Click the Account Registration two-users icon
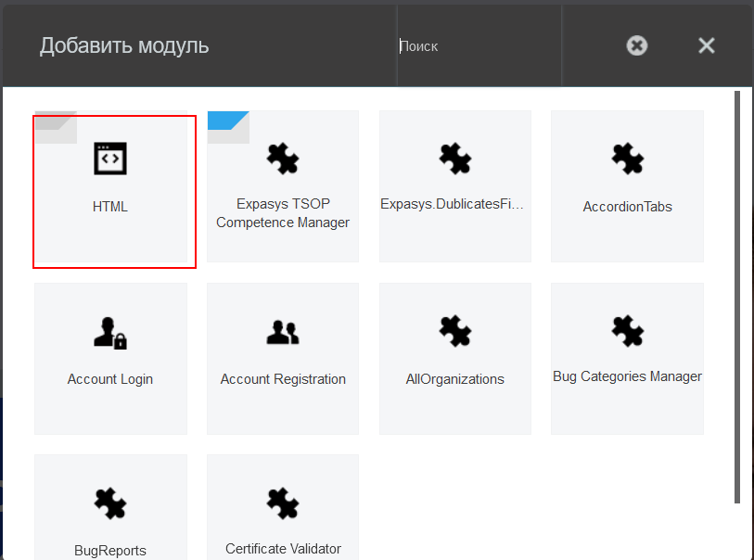The image size is (754, 560). point(283,331)
